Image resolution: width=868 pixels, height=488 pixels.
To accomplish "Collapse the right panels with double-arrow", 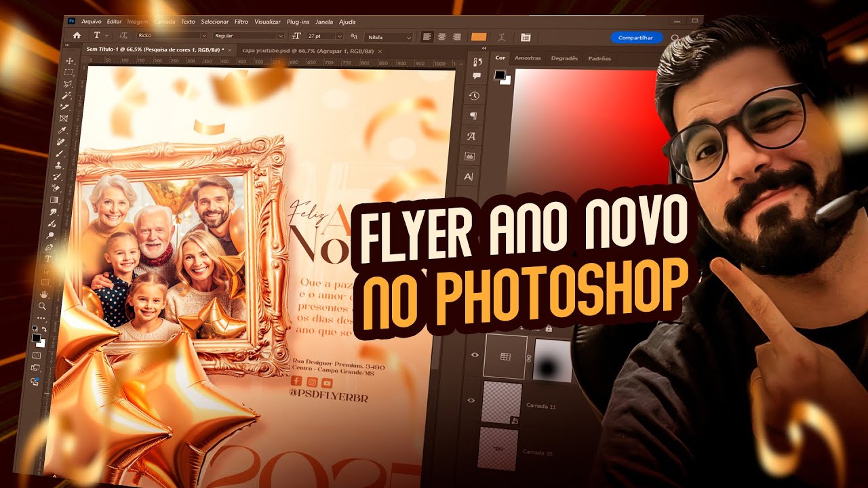I will [484, 48].
